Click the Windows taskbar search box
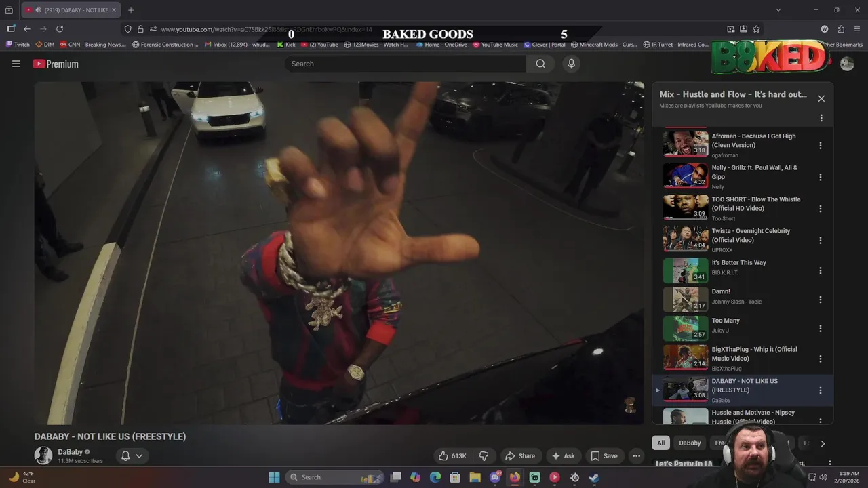This screenshot has width=868, height=488. (334, 477)
